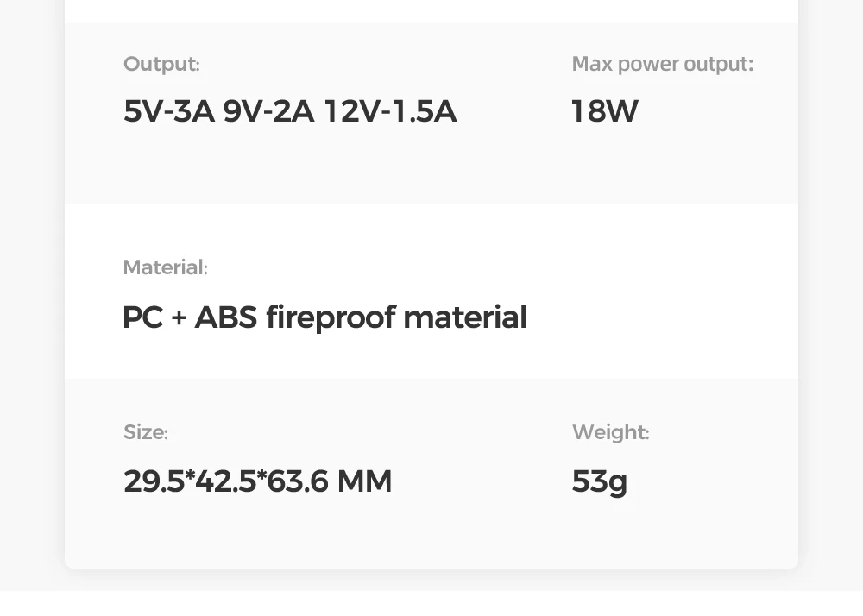This screenshot has height=616, width=863.
Task: Select the word "PC" in material
Action: [x=143, y=317]
